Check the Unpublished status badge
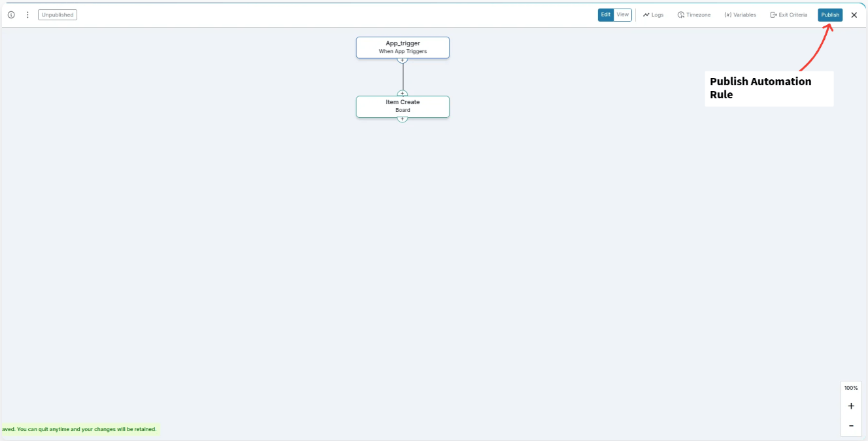The image size is (868, 441). click(x=57, y=14)
